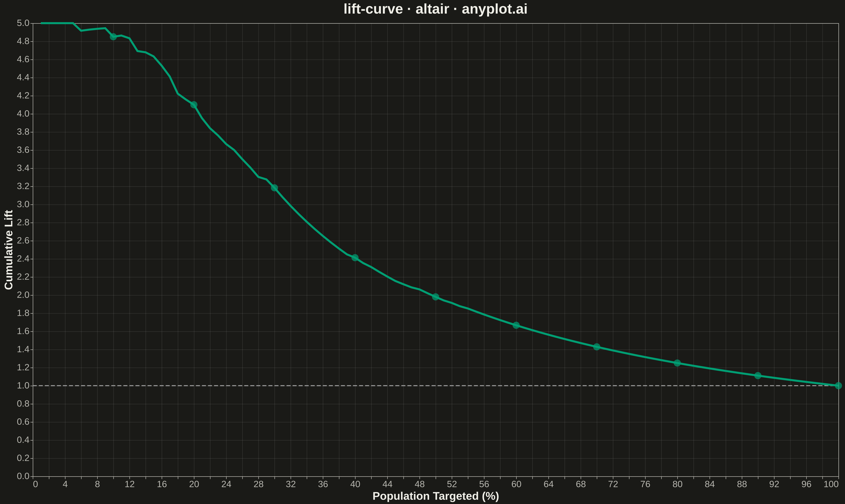This screenshot has height=504, width=845.
Task: Click the final marker at 100% population
Action: point(838,386)
